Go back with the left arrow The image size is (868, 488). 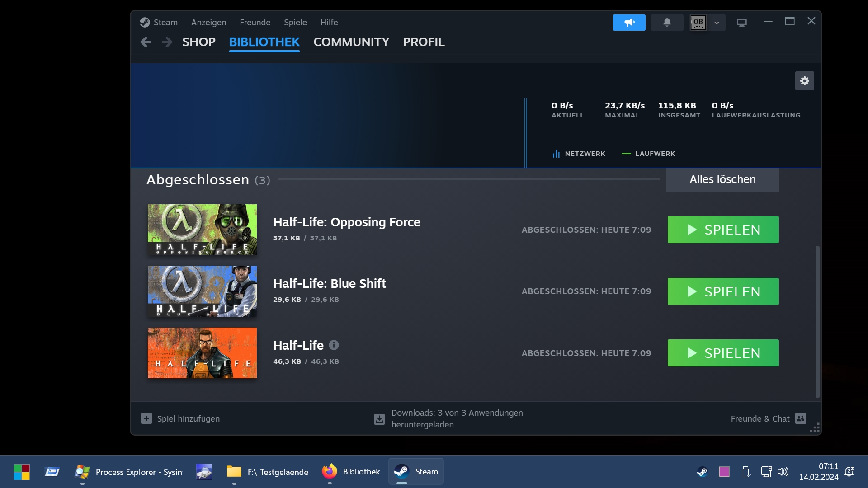pos(146,42)
